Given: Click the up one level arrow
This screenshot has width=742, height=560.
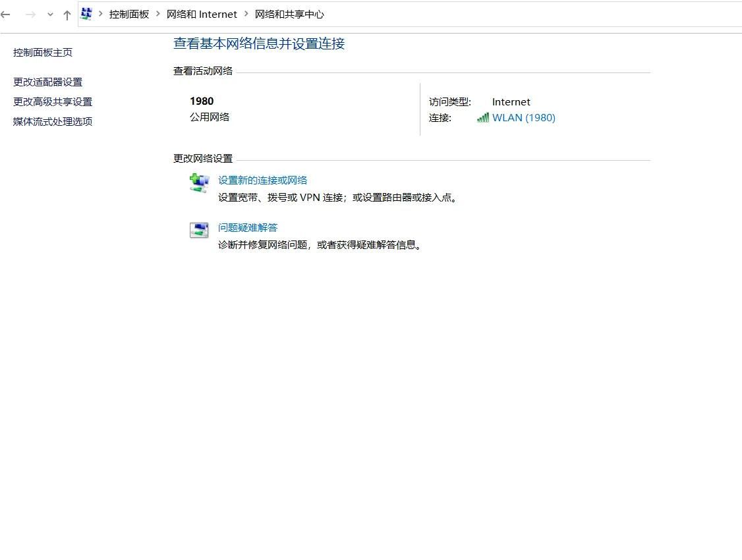Looking at the screenshot, I should tap(67, 14).
